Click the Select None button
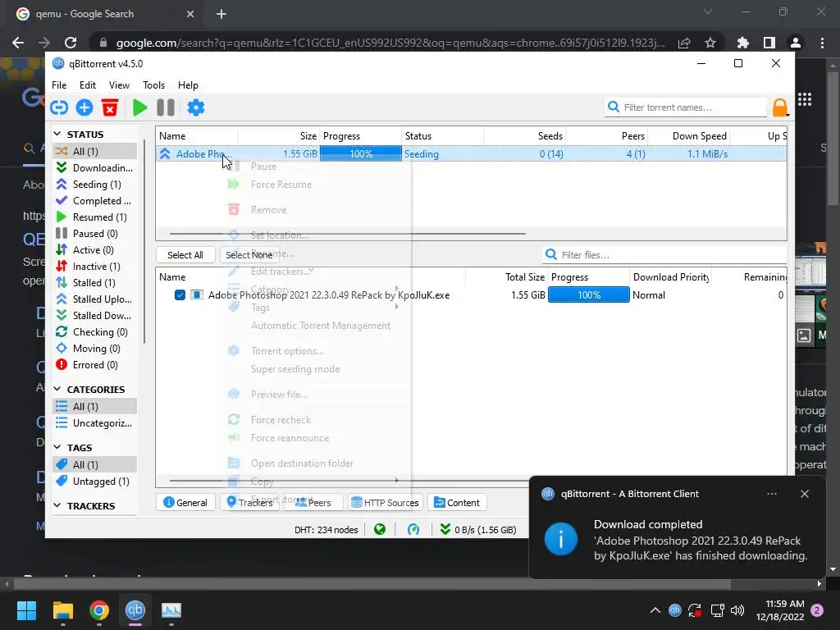The image size is (840, 630). pos(249,255)
